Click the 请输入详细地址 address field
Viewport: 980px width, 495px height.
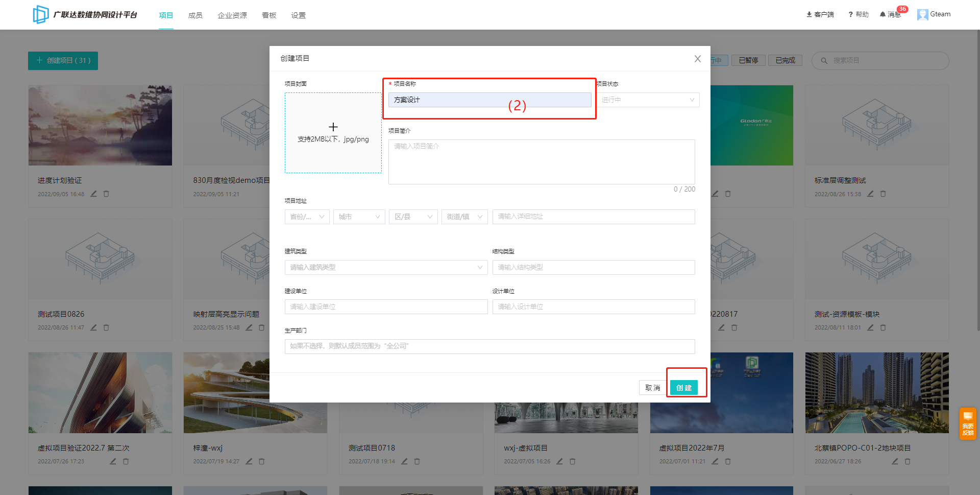(594, 217)
